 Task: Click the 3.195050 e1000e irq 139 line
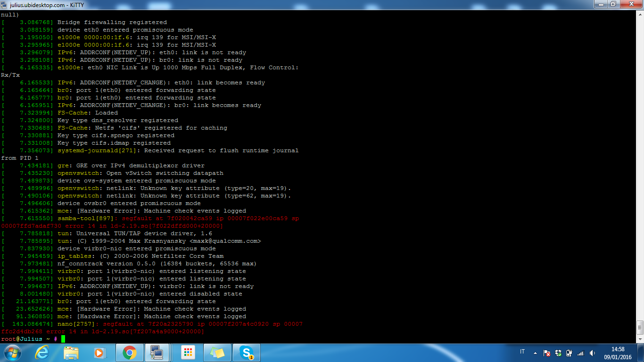(x=108, y=37)
